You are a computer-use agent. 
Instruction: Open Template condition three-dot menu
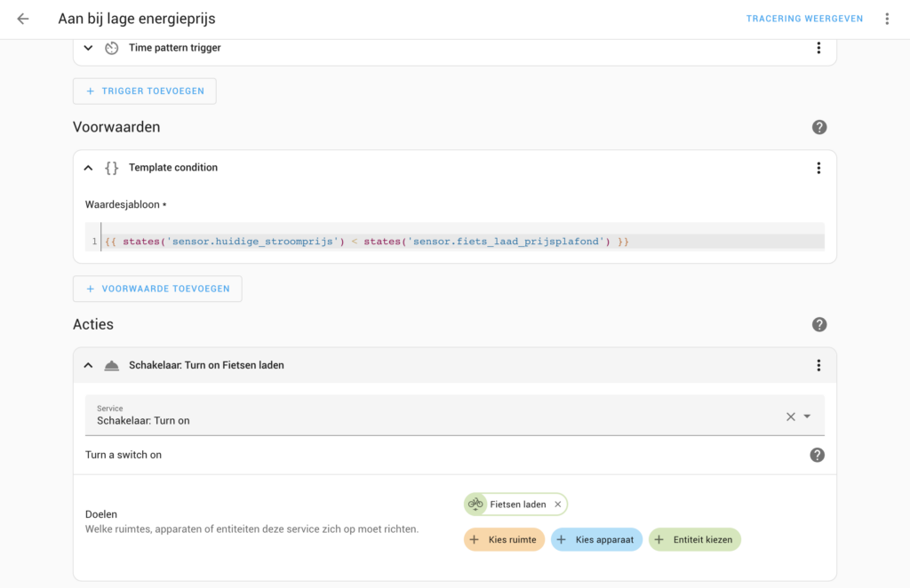coord(818,168)
